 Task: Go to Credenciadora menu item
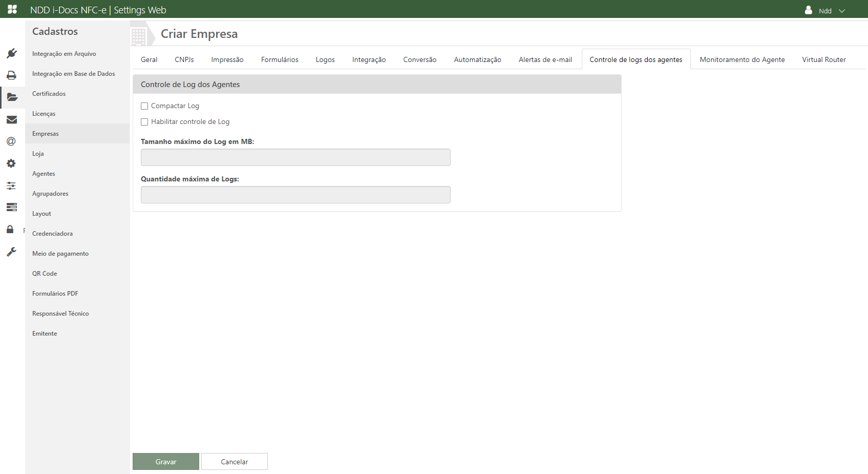[x=77, y=234]
